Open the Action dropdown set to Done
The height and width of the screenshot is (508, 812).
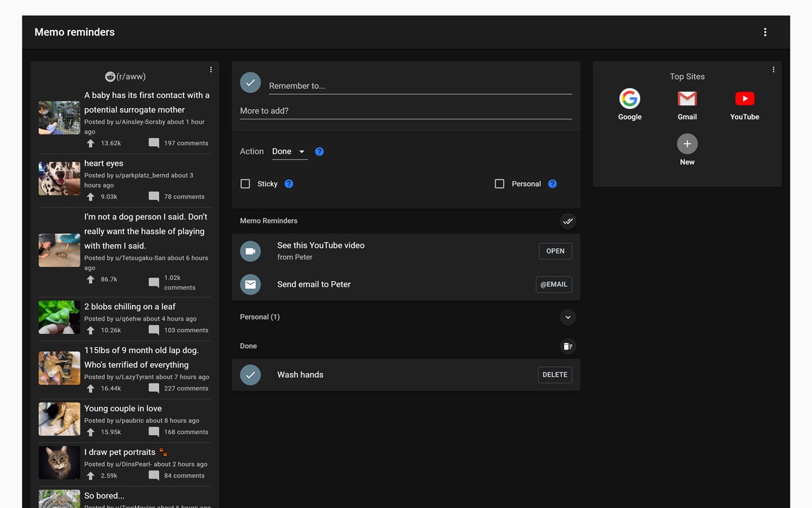coord(289,152)
